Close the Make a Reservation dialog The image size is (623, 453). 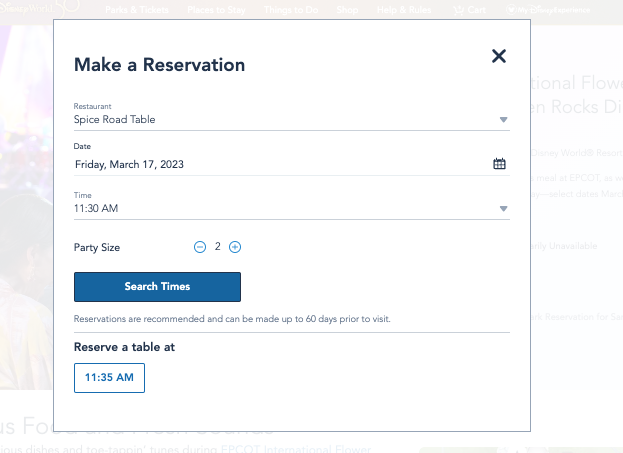499,57
